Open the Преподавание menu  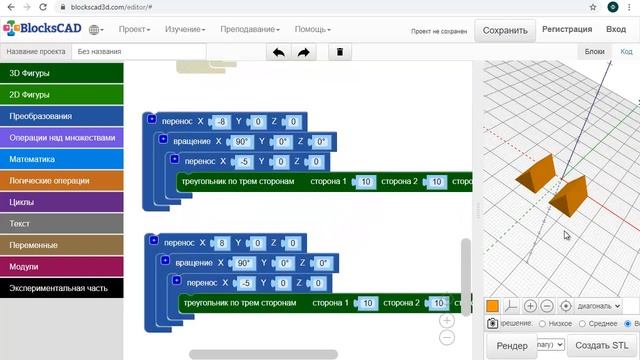[x=250, y=29]
